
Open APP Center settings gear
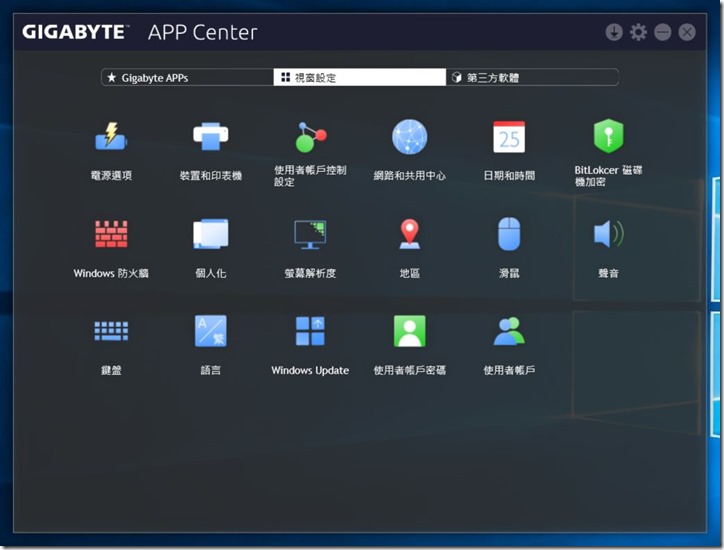(x=639, y=32)
